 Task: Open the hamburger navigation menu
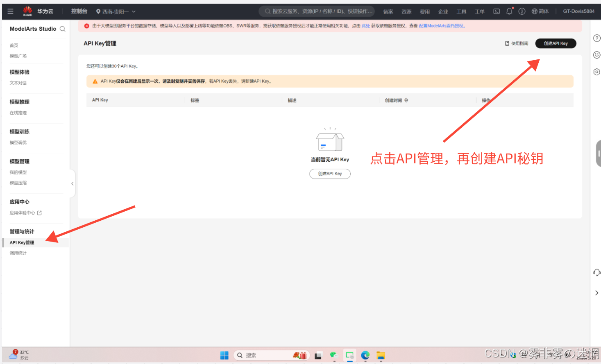click(x=10, y=11)
